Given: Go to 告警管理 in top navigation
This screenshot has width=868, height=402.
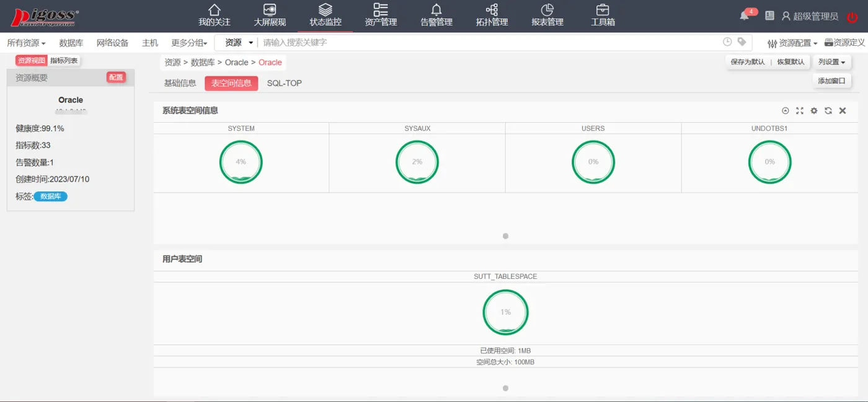Looking at the screenshot, I should (436, 16).
